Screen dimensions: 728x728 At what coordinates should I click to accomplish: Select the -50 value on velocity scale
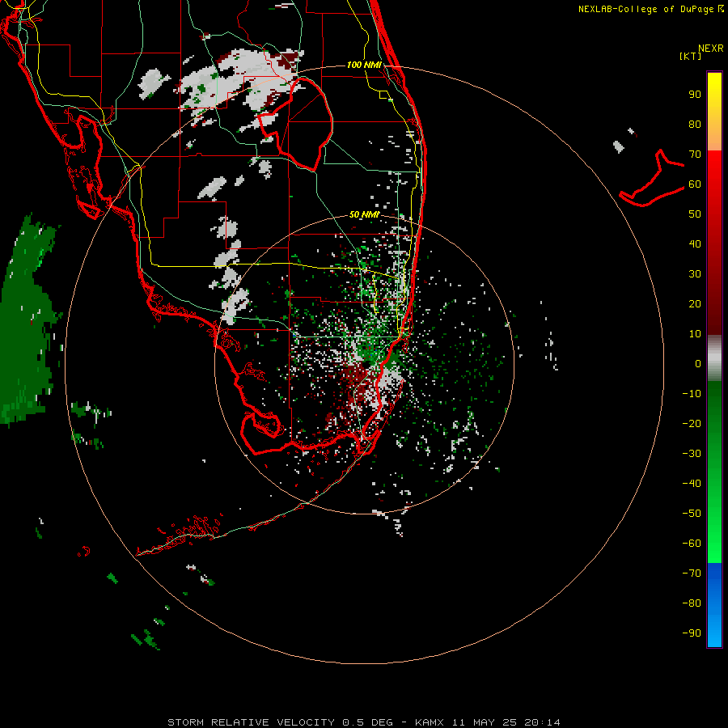coord(692,514)
